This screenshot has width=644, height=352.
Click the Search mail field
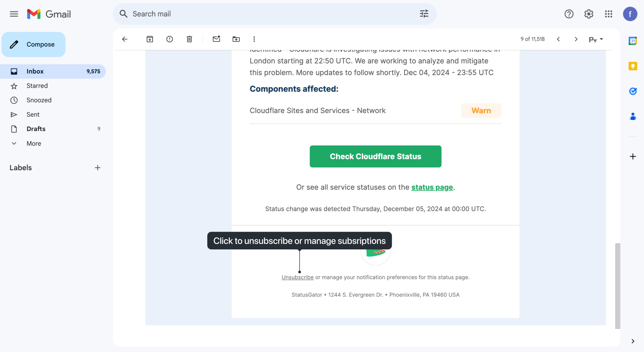click(x=274, y=14)
